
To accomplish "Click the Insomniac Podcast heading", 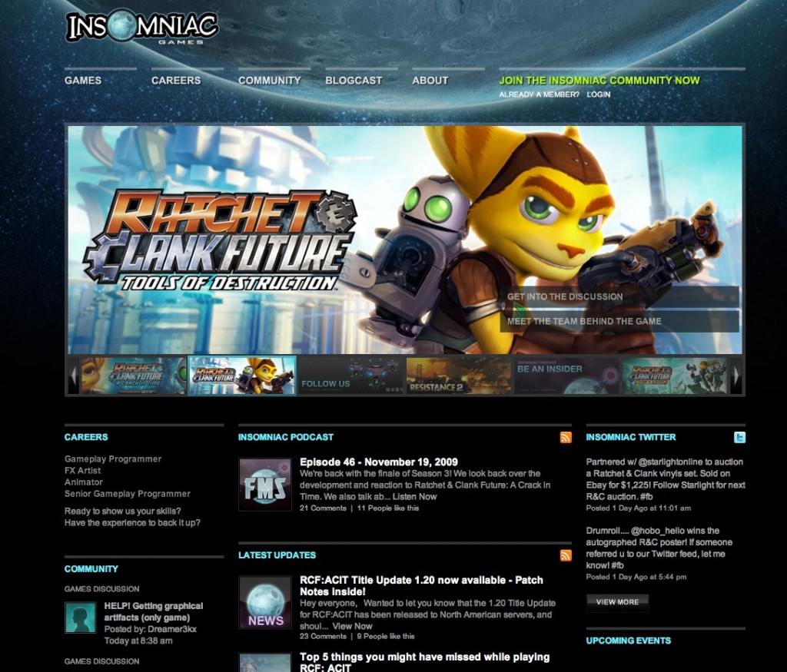I will 286,437.
